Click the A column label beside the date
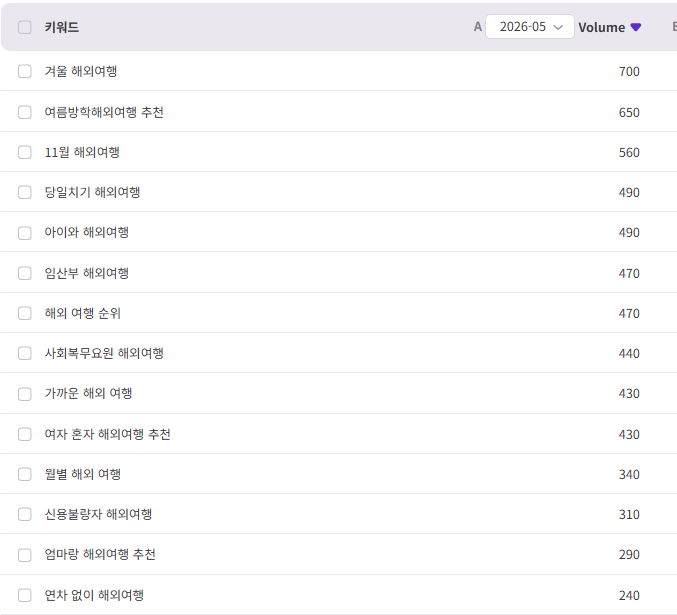 coord(478,27)
